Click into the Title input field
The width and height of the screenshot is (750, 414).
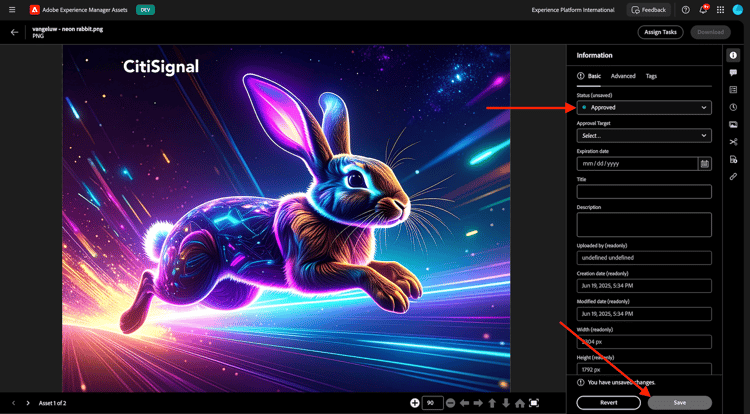[644, 191]
